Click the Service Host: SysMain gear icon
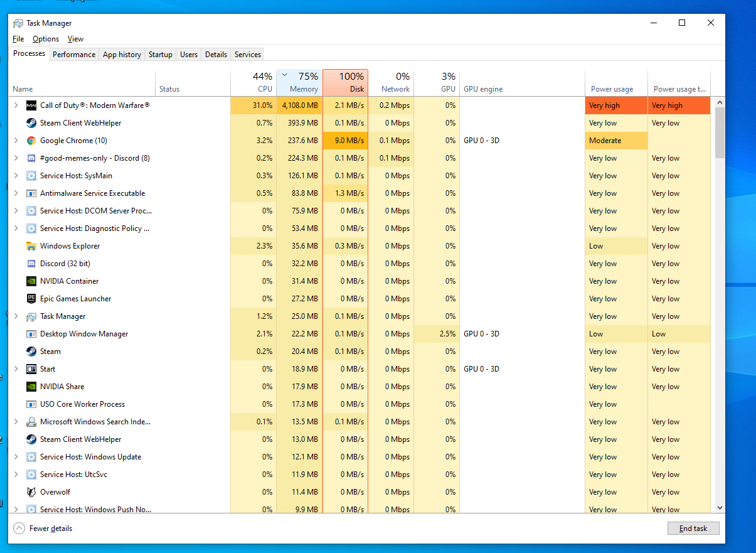 click(31, 176)
